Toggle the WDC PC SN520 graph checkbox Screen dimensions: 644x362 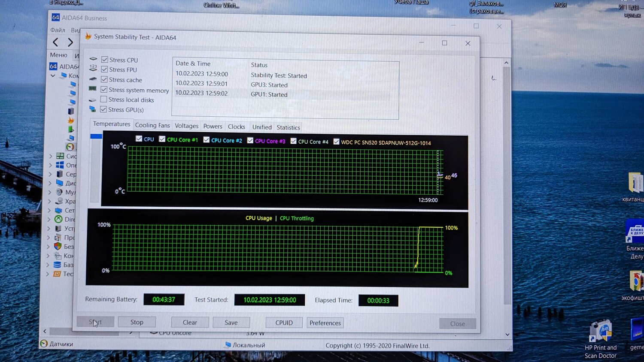click(336, 142)
